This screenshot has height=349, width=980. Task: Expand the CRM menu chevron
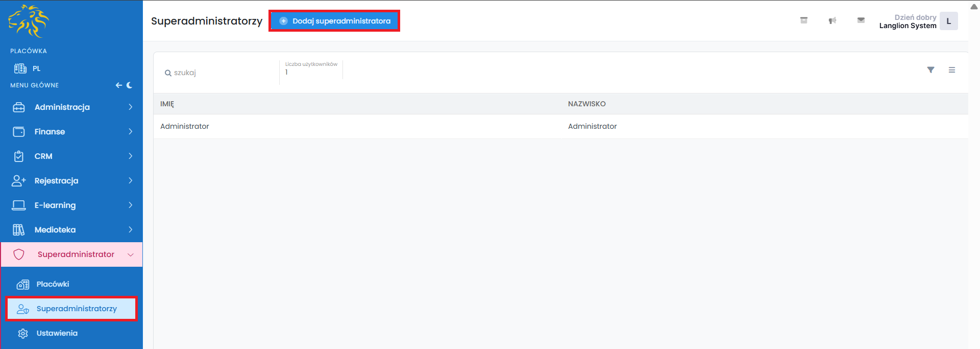[131, 156]
